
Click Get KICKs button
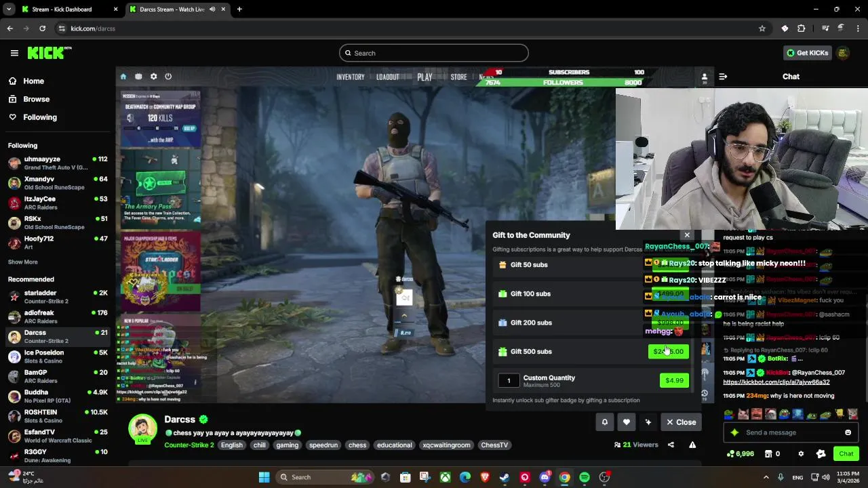pyautogui.click(x=807, y=53)
